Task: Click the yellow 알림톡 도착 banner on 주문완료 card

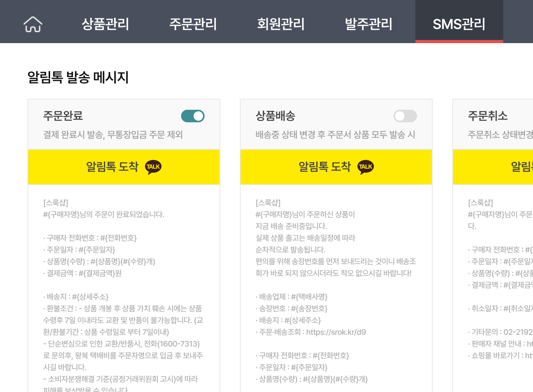Action: [124, 167]
